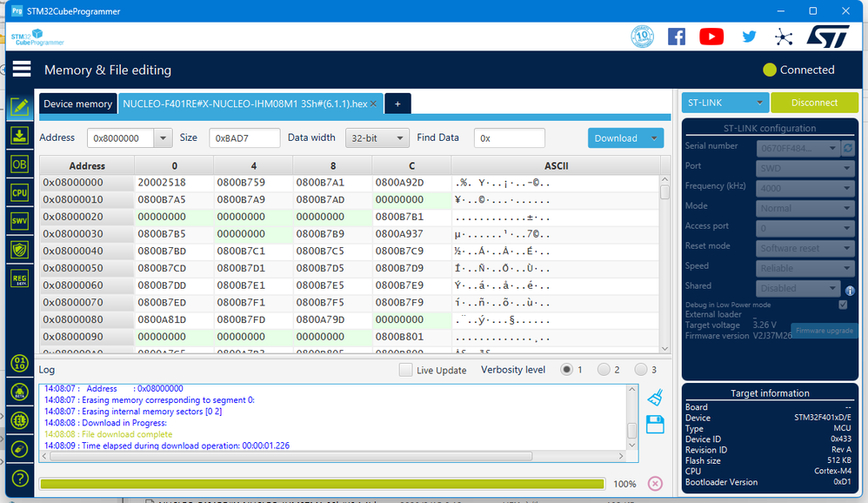The width and height of the screenshot is (868, 503).
Task: Open the Serial number dropdown
Action: pyautogui.click(x=798, y=148)
